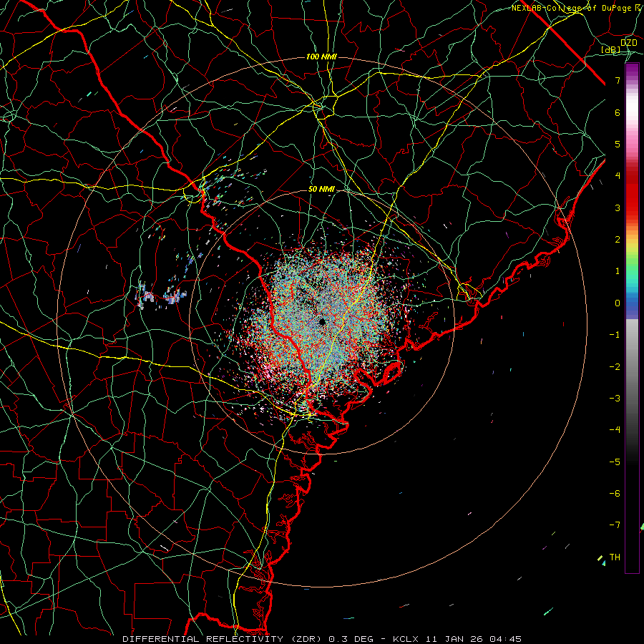Click the "-2" value on the color scale

615,366
